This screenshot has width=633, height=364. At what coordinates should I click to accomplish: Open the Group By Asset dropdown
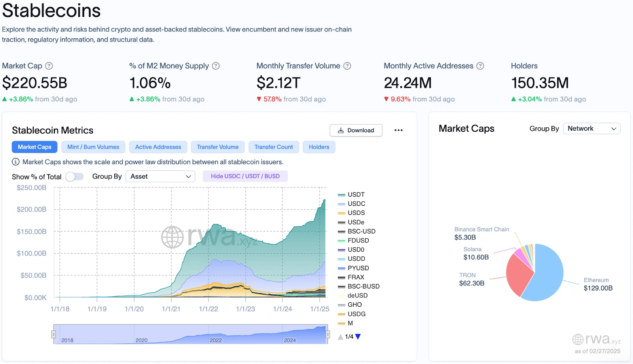point(160,176)
